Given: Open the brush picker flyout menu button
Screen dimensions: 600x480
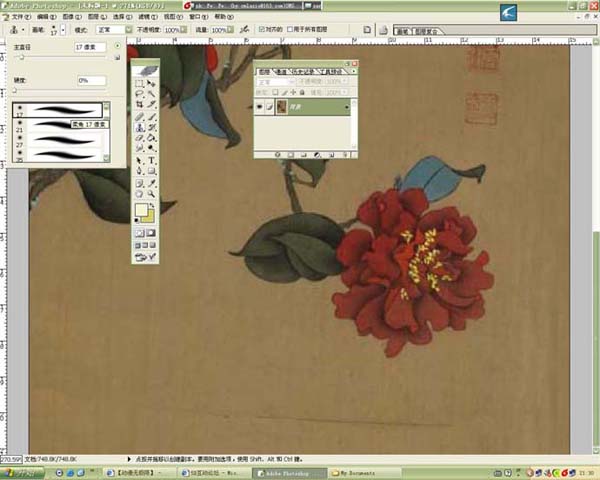Looking at the screenshot, I should 117,46.
